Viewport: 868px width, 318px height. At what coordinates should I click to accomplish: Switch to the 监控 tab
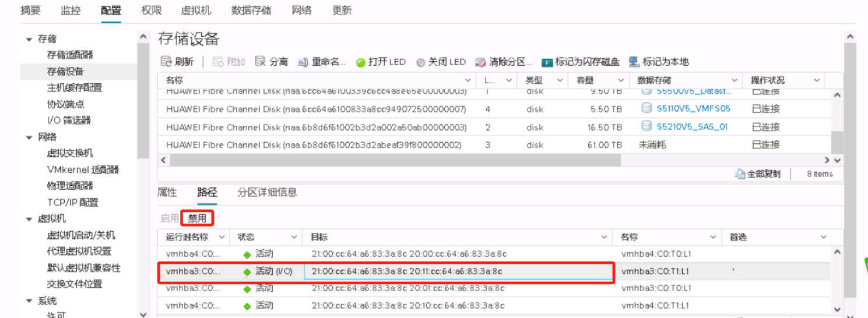(71, 10)
